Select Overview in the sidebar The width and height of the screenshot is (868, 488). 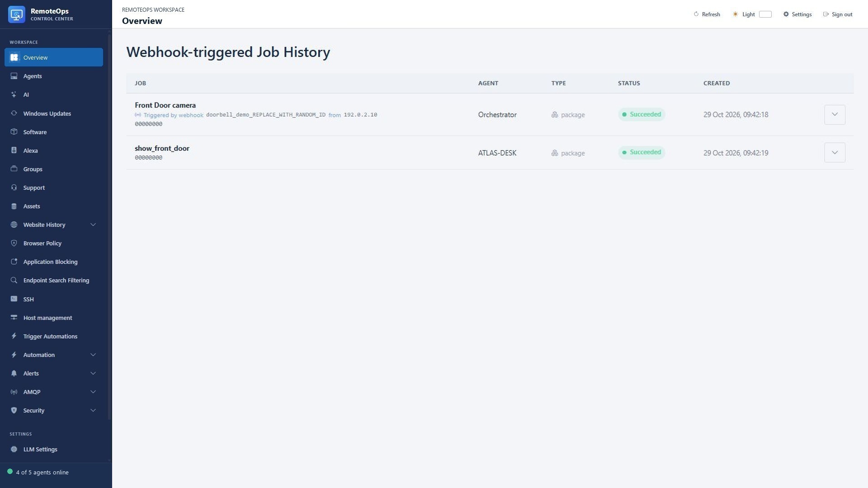(x=54, y=57)
